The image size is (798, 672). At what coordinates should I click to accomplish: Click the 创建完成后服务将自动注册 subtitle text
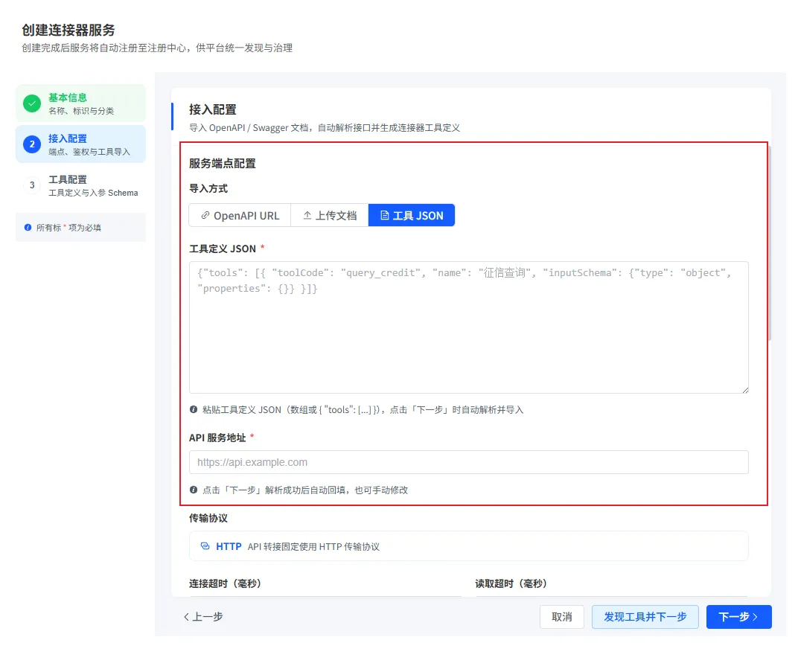[x=157, y=48]
